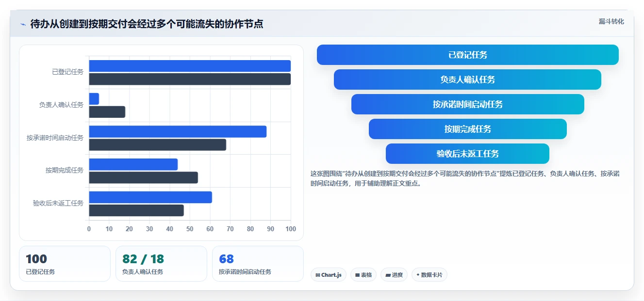Select the 按期完成任务 funnel stage
This screenshot has width=644, height=301.
pos(468,129)
